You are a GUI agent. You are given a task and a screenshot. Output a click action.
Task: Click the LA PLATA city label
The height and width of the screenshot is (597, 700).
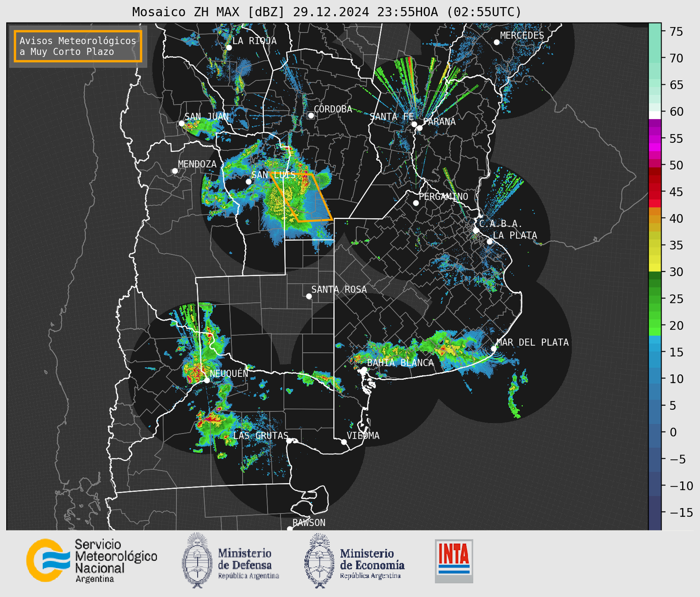515,235
